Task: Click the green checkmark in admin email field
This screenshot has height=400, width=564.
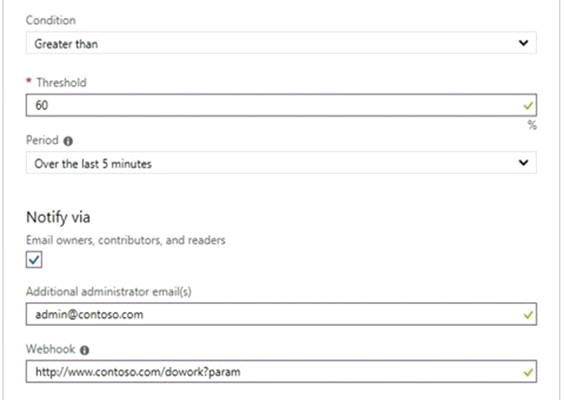Action: (528, 315)
